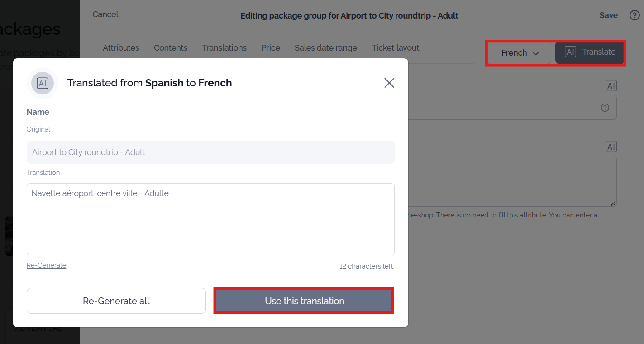The width and height of the screenshot is (644, 344).
Task: Click Cancel in the editing header
Action: pyautogui.click(x=105, y=14)
